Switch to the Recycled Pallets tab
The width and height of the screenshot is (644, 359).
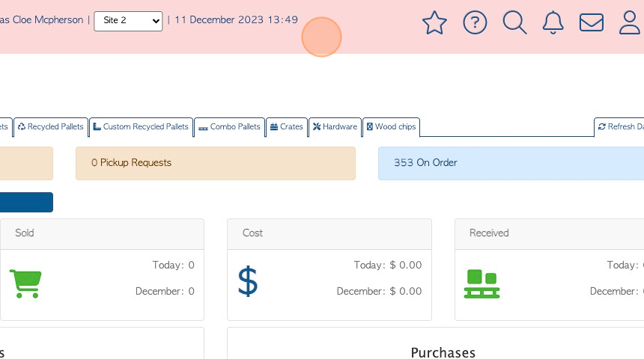51,127
